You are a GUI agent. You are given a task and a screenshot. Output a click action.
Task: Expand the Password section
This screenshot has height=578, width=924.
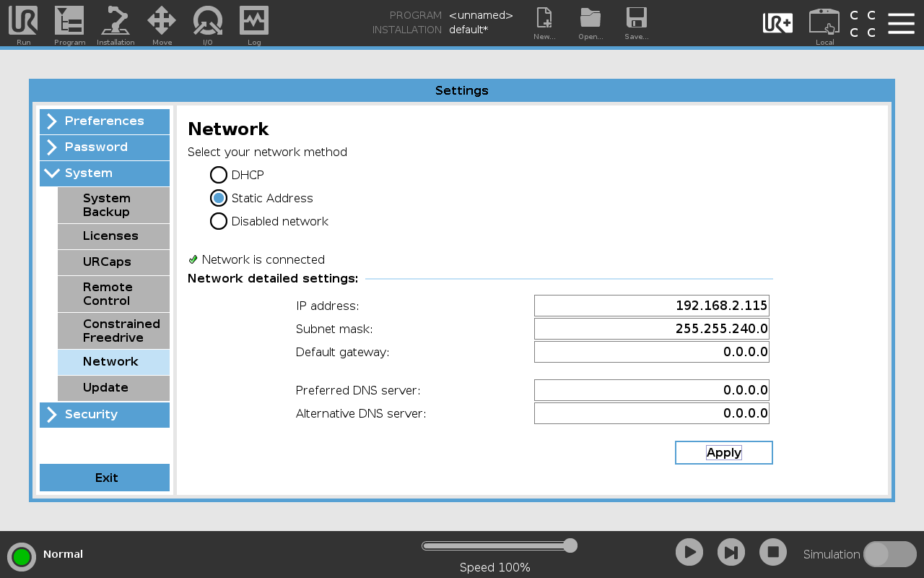point(105,147)
